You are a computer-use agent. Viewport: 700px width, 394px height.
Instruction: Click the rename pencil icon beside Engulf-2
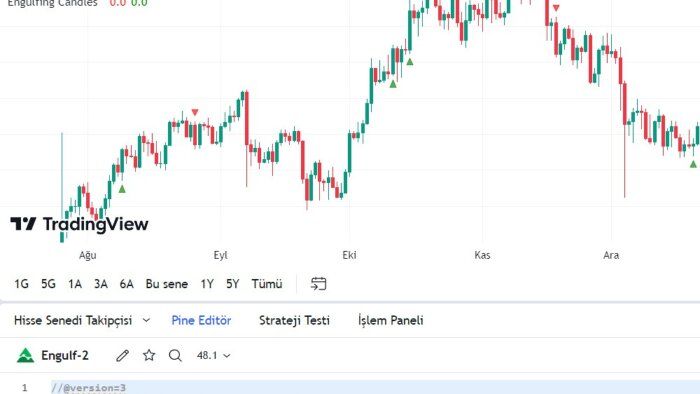[x=122, y=356]
